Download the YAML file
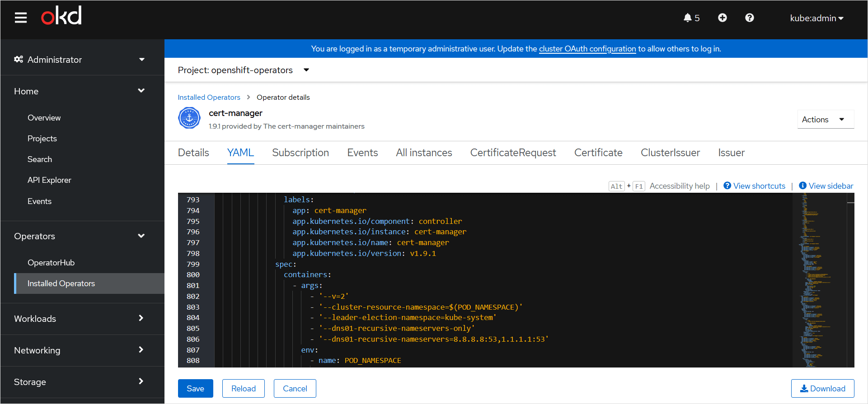Viewport: 868px width, 404px height. [x=823, y=389]
